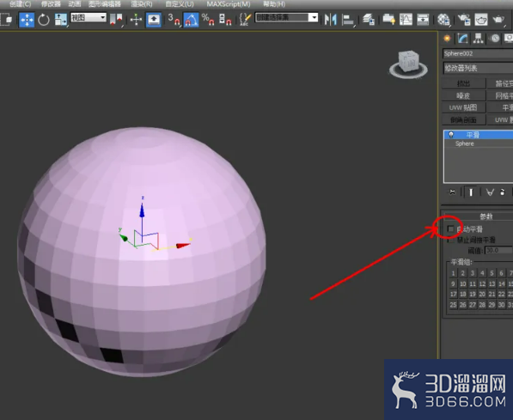Screen dimensions: 513x420
Task: Switch to the Hierarchy panel tab
Action: click(478, 39)
